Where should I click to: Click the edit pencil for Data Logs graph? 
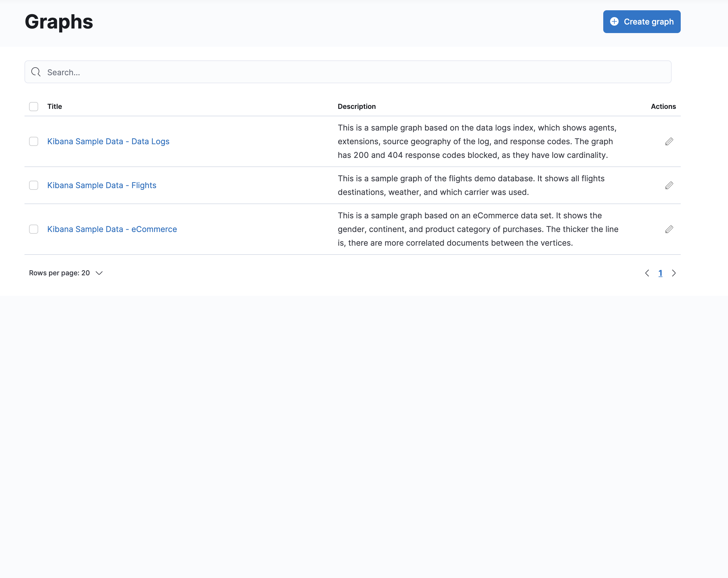[669, 142]
